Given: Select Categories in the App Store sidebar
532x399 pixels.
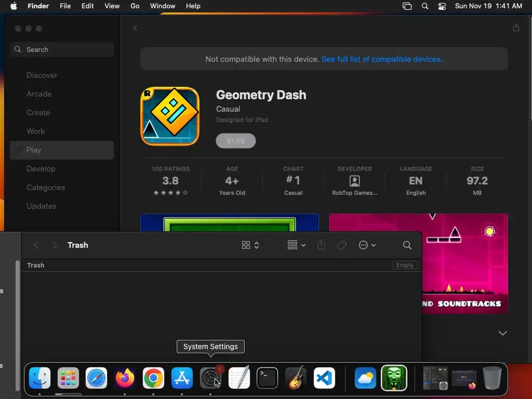Looking at the screenshot, I should point(62,187).
